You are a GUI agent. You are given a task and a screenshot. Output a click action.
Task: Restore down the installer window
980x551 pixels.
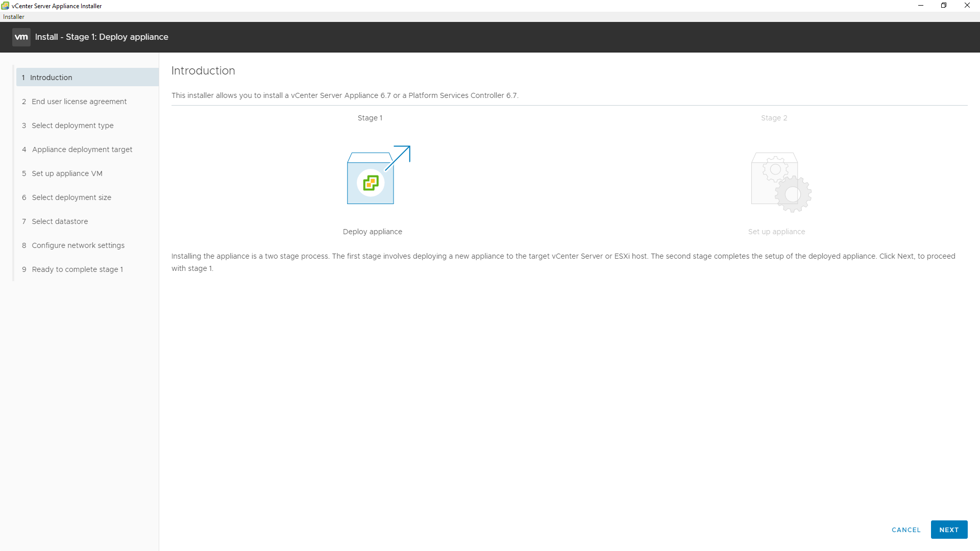(944, 6)
